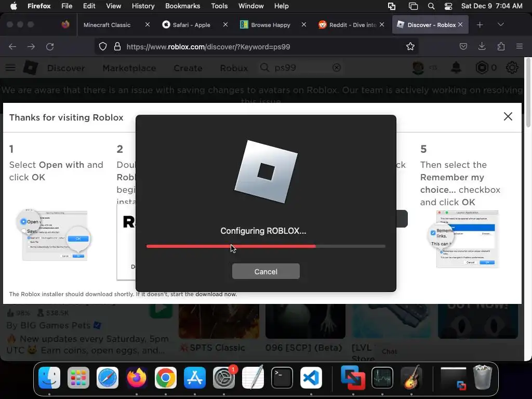Image resolution: width=532 pixels, height=399 pixels.
Task: Open the Edit menu
Action: click(89, 6)
